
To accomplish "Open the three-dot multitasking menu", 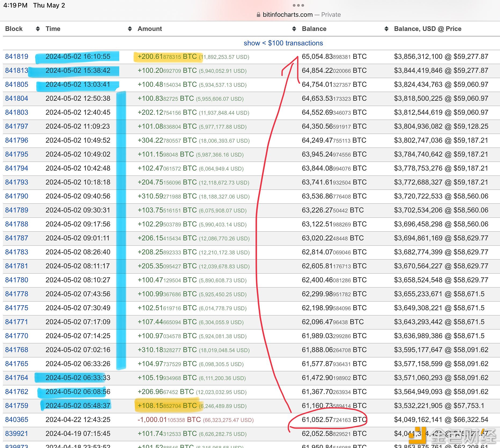I will pos(298,5).
